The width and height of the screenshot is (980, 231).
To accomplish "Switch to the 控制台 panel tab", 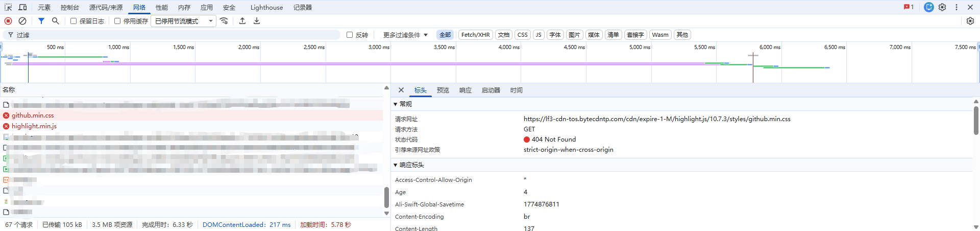I will point(69,7).
